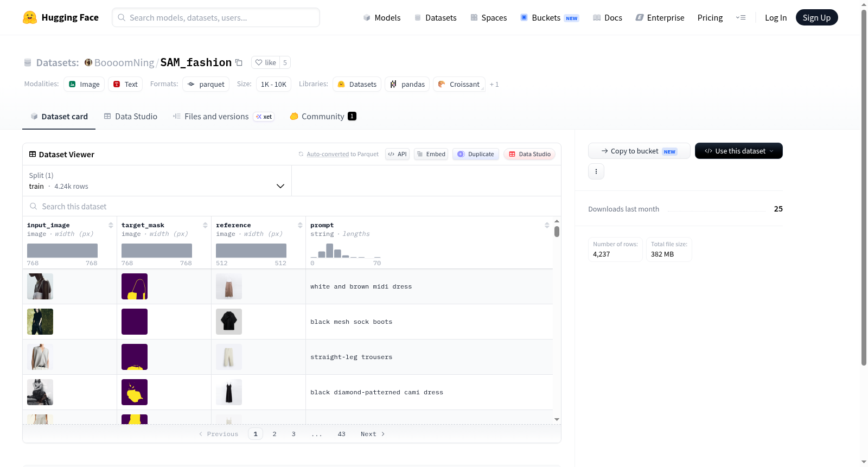The width and height of the screenshot is (868, 467).
Task: Jump to page 43 of results
Action: click(x=341, y=434)
